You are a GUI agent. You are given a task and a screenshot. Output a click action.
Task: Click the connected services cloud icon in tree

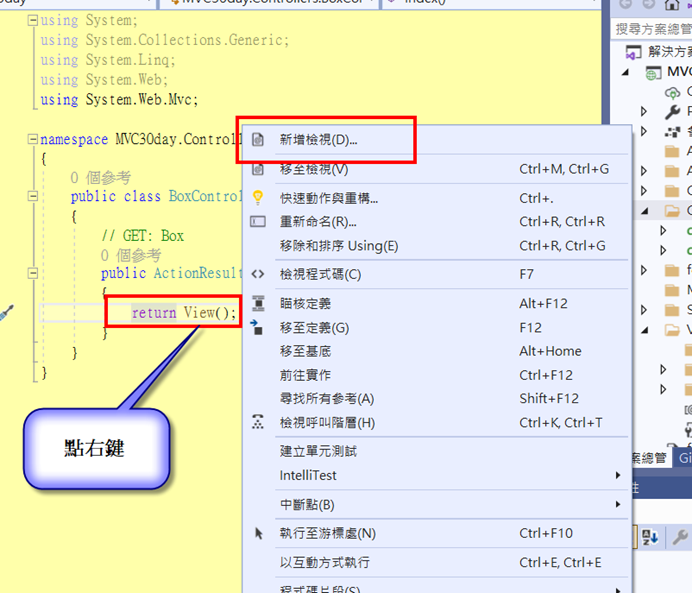[673, 93]
